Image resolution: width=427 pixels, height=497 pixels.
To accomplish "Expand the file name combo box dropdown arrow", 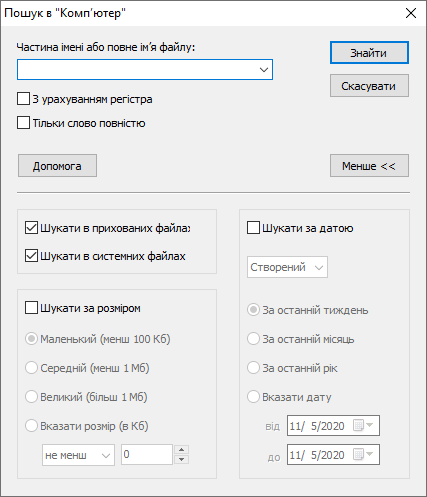I will coord(264,70).
